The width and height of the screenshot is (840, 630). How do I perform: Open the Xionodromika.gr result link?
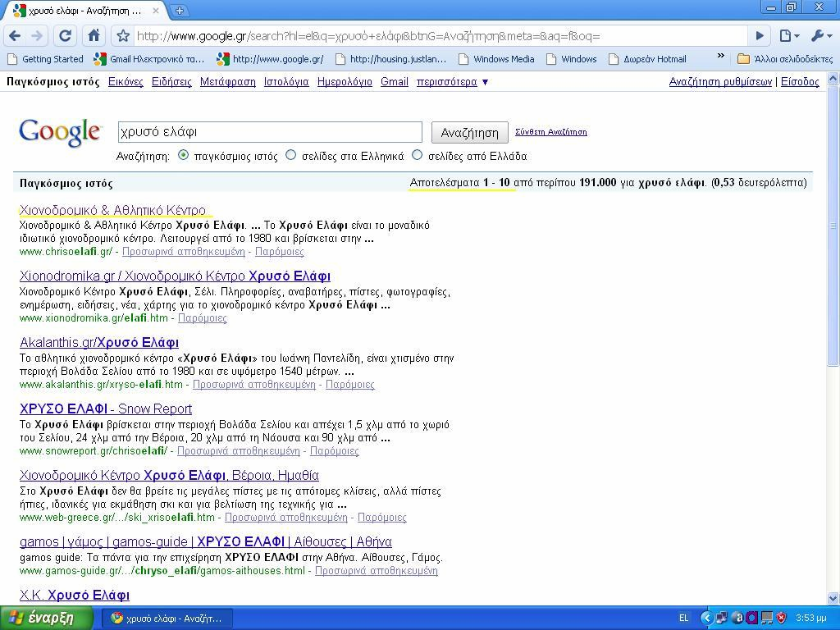click(175, 276)
